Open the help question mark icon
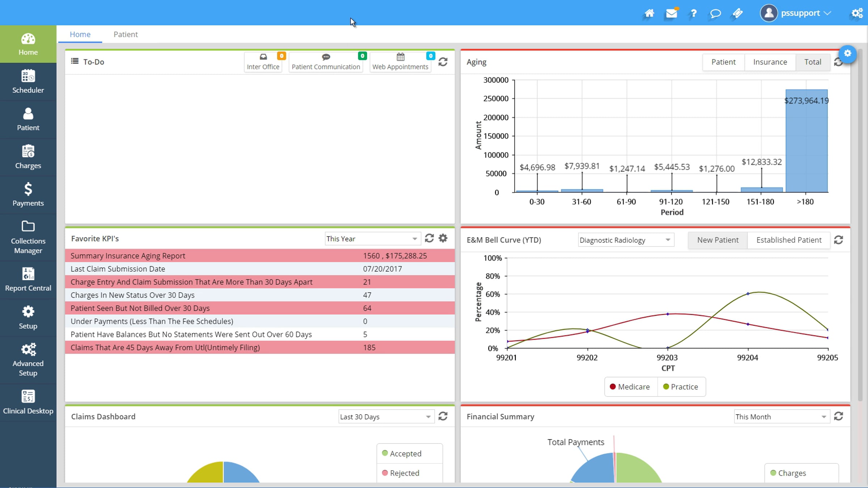 coord(693,13)
